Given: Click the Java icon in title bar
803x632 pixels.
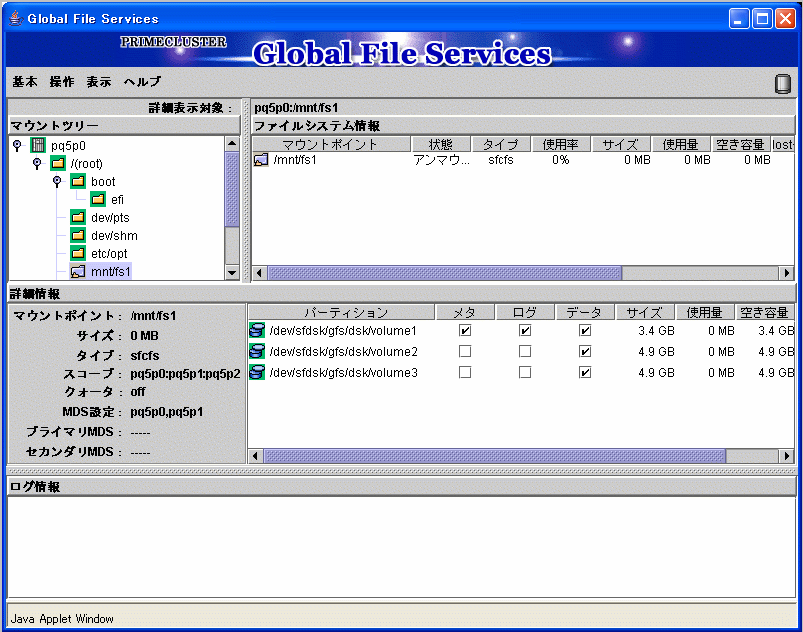Looking at the screenshot, I should pos(16,18).
